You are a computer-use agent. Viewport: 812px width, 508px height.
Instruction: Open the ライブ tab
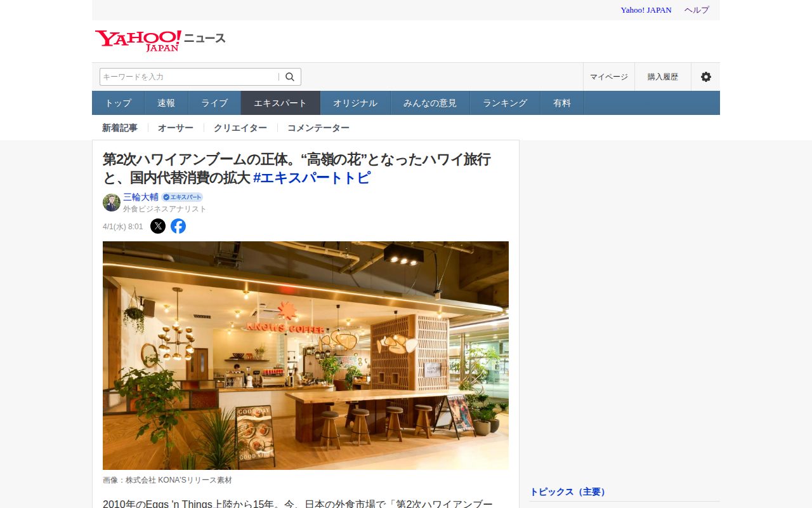(214, 103)
